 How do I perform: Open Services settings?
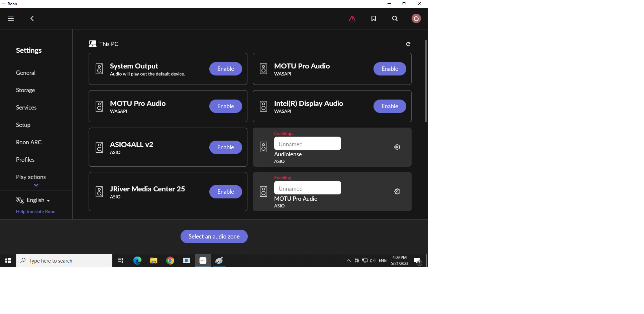(x=26, y=108)
